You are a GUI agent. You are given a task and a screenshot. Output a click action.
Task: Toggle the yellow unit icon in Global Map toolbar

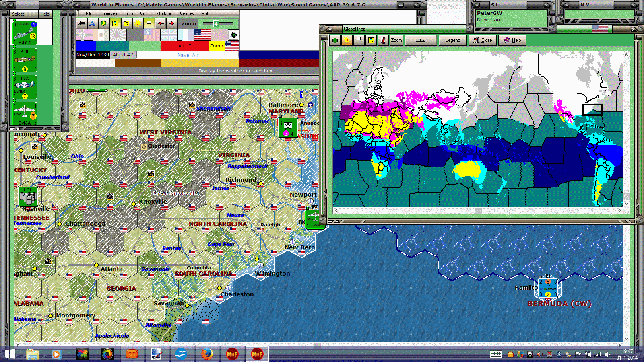[371, 40]
